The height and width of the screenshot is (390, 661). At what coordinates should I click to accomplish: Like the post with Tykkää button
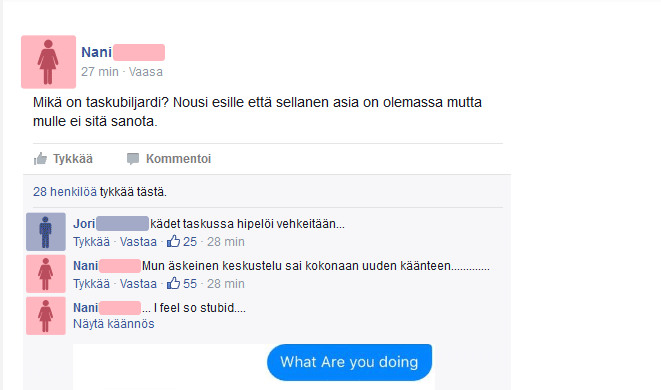click(x=73, y=159)
